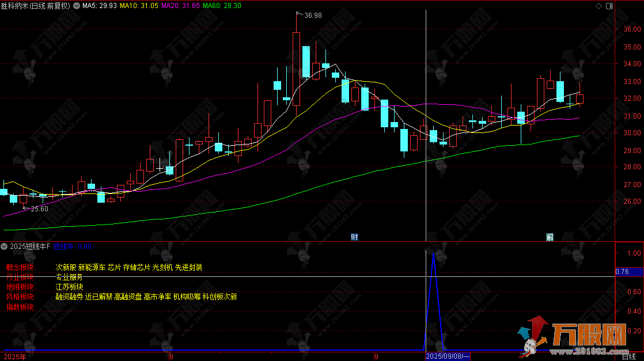This screenshot has height=361, width=644.
Task: Click the 36.98 high price label
Action: click(313, 15)
